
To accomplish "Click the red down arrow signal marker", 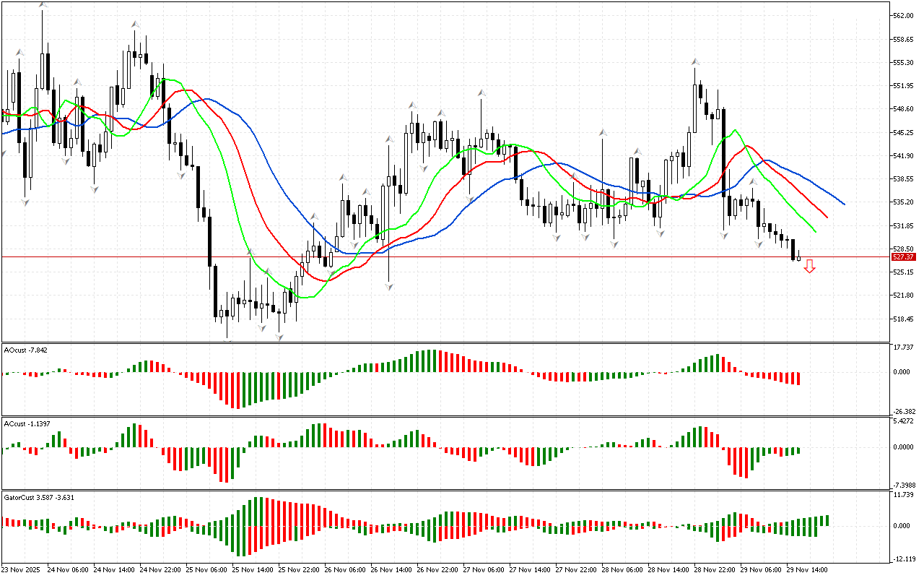I will click(x=810, y=267).
